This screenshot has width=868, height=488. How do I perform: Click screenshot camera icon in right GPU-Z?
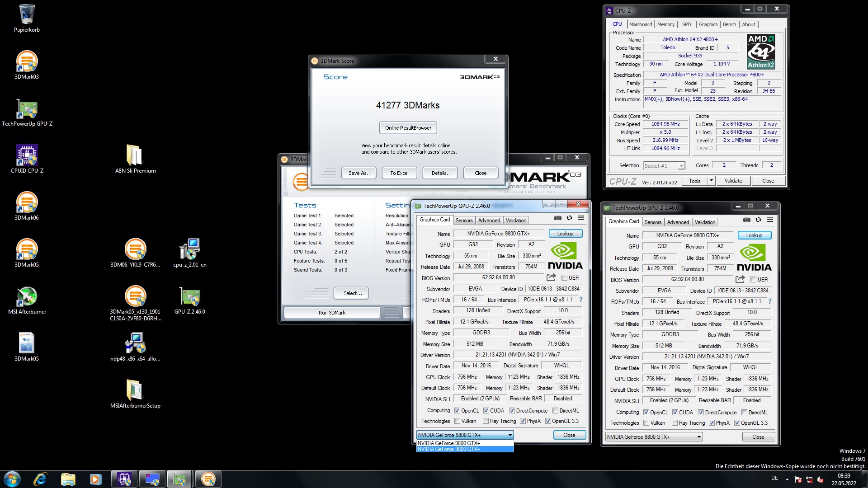(x=746, y=220)
